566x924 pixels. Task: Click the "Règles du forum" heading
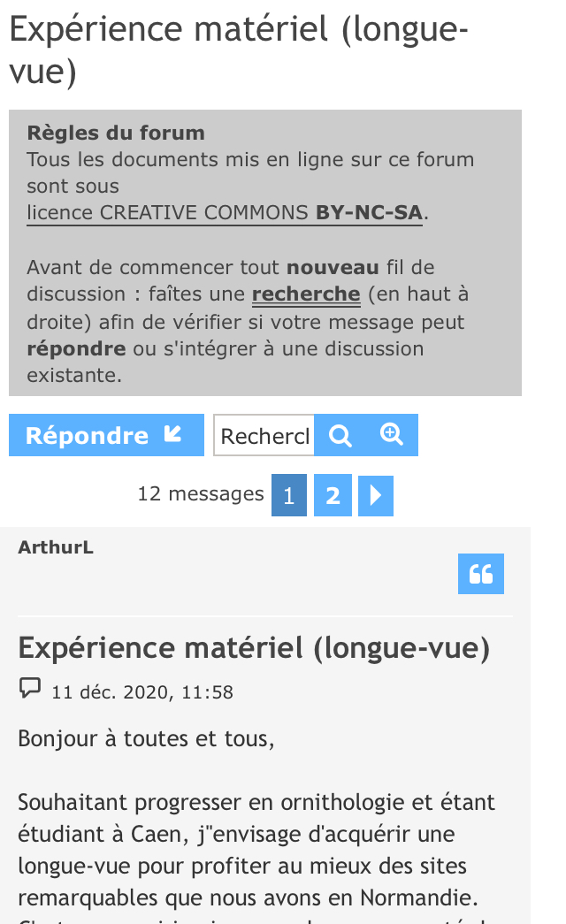coord(116,134)
